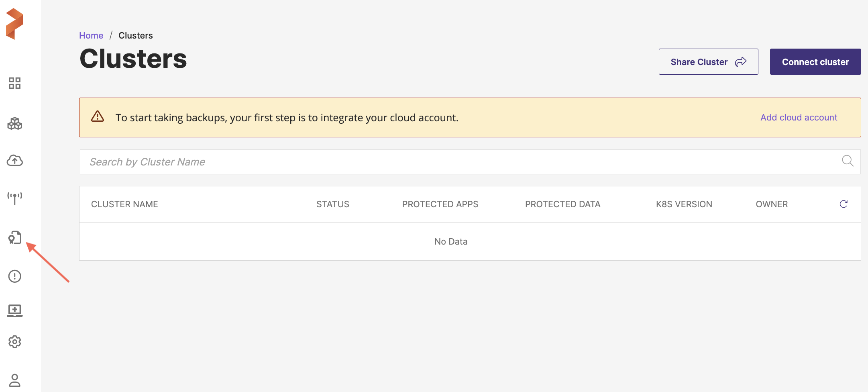Open the clusters cubes icon in sidebar
This screenshot has height=392, width=868.
click(x=15, y=124)
